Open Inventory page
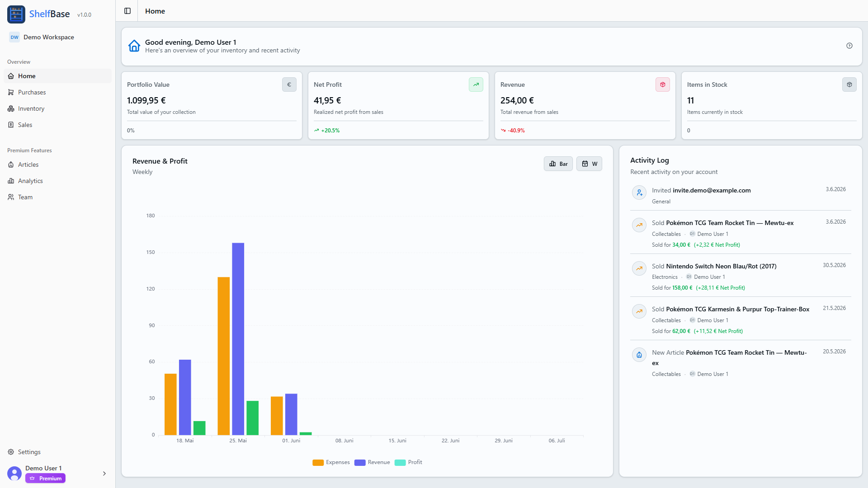 click(x=57, y=108)
